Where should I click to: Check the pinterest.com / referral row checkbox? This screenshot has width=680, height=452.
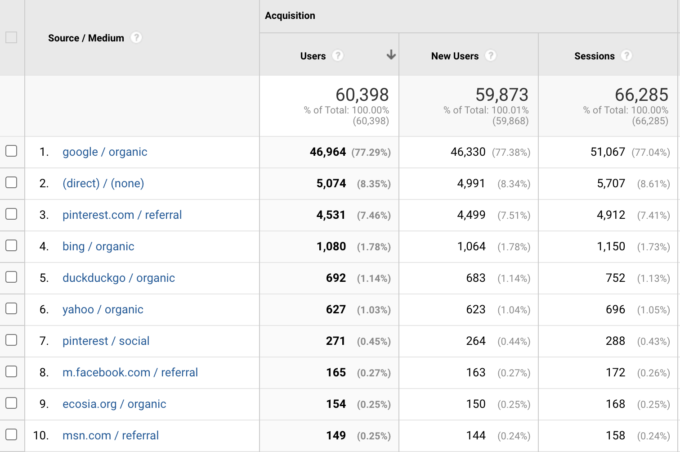coord(11,214)
